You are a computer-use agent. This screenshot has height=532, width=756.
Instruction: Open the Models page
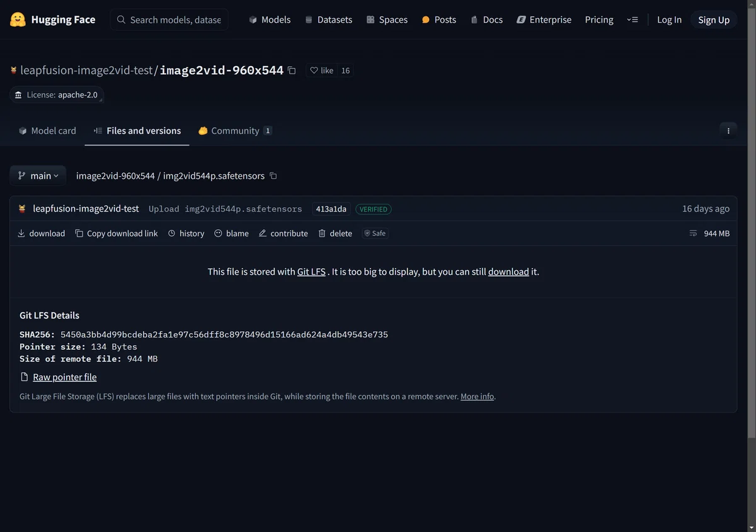tap(270, 20)
